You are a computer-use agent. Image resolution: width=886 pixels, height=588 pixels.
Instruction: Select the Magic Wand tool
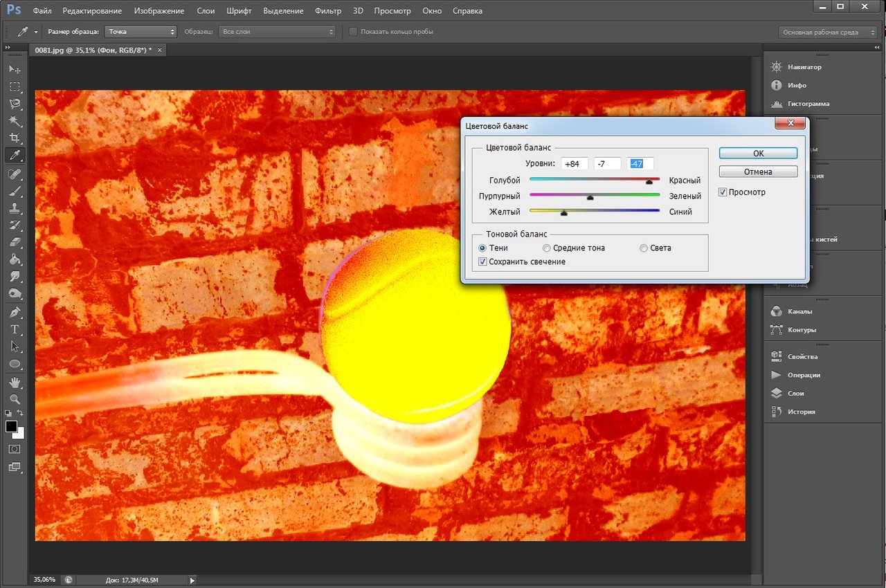(15, 121)
